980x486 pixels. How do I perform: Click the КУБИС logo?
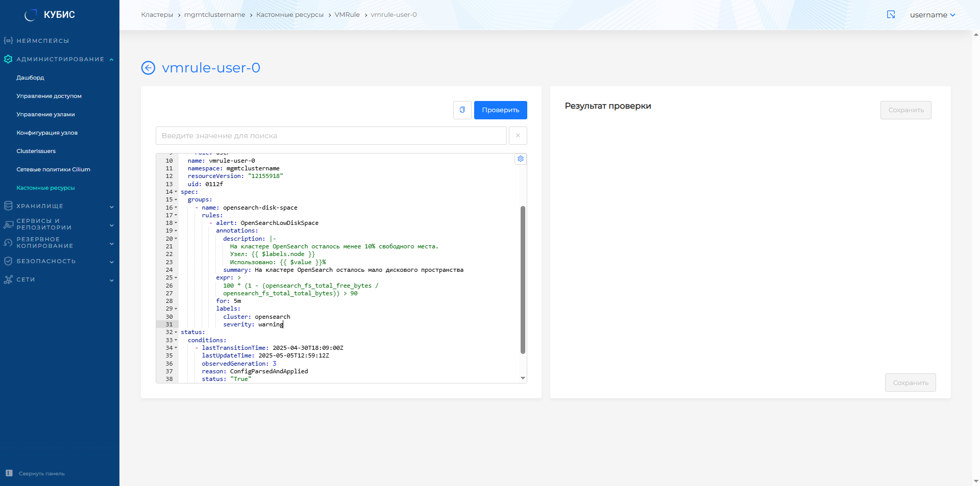(50, 15)
